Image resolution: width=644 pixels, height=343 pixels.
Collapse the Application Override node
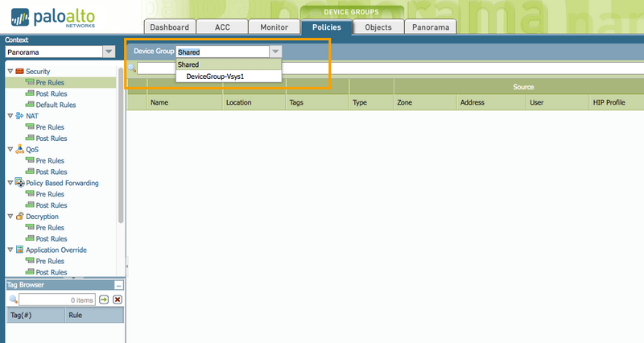click(x=10, y=250)
